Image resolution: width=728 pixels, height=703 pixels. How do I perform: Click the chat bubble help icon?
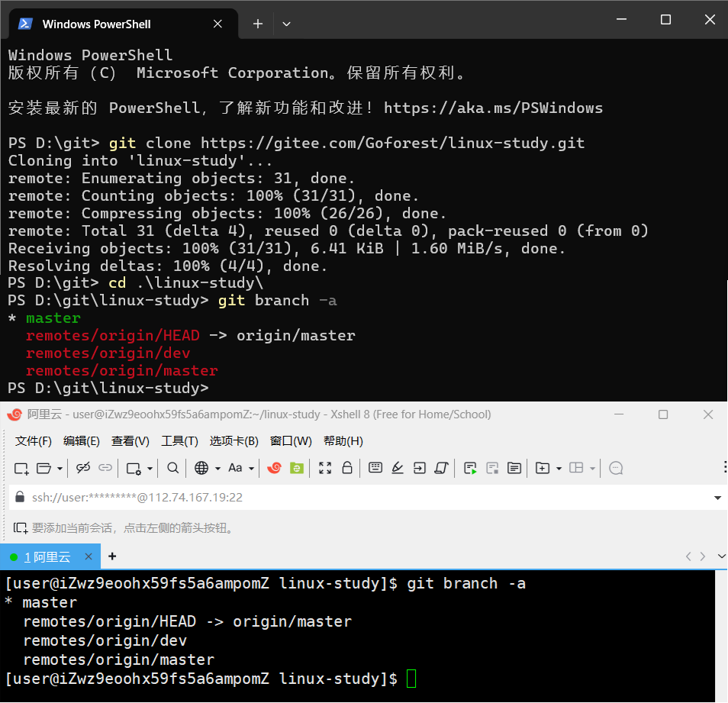coord(616,468)
